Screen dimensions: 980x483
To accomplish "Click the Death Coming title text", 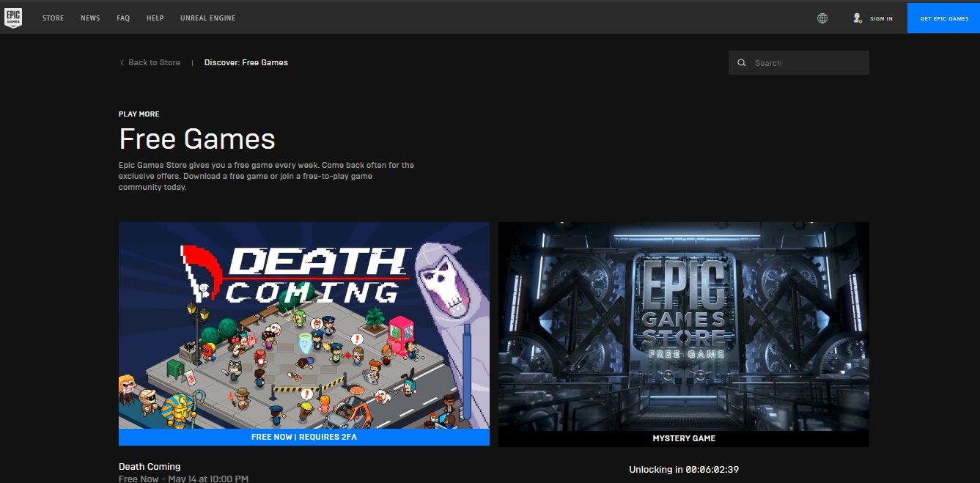I will point(150,467).
